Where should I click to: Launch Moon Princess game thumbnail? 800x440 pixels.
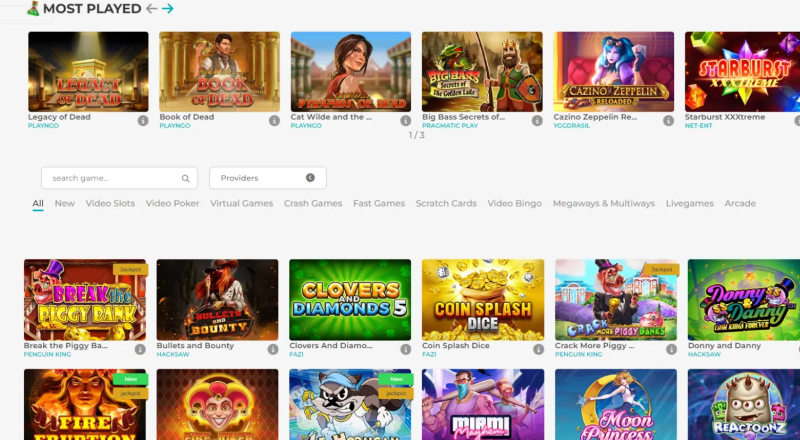tap(616, 404)
